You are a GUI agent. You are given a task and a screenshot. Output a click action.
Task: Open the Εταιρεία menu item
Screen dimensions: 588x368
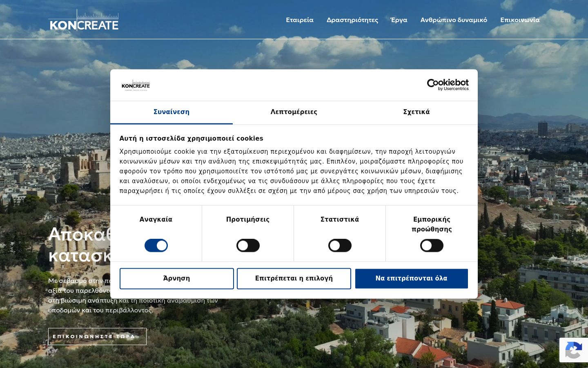point(300,20)
